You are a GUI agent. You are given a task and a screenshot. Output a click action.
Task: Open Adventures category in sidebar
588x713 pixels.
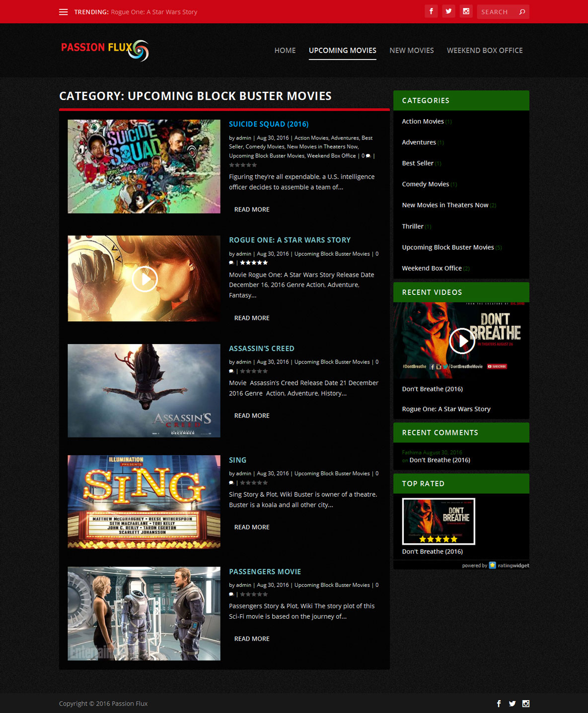tap(419, 143)
